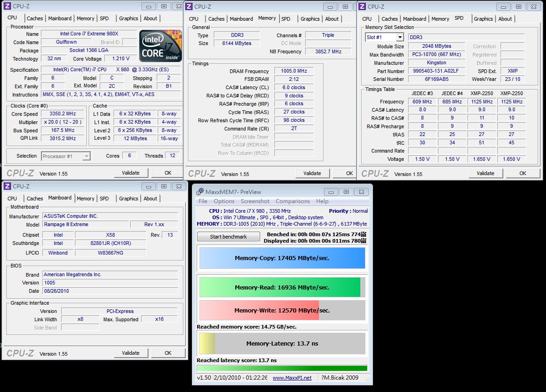Click the CPU-Z title icon in the Memory Slot Selection window

[x=362, y=6]
